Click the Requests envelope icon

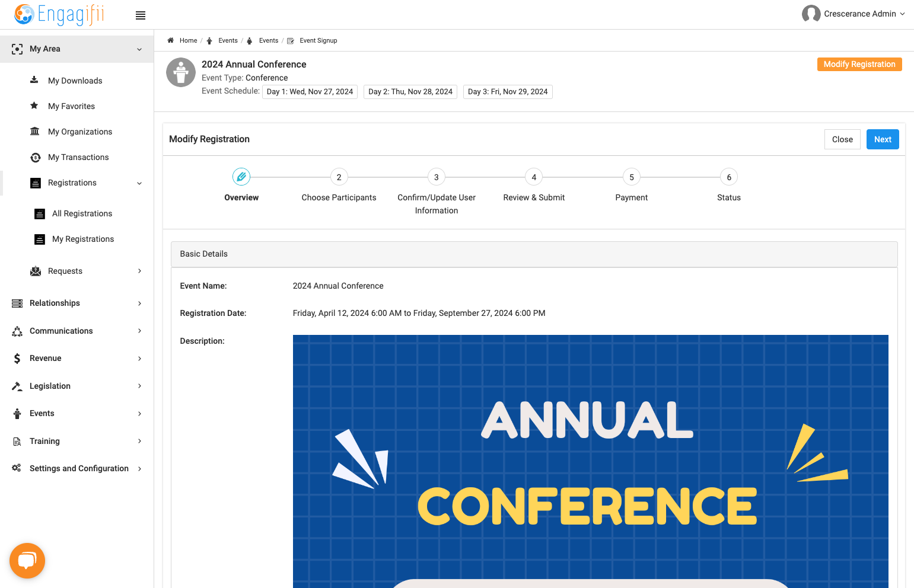(36, 271)
